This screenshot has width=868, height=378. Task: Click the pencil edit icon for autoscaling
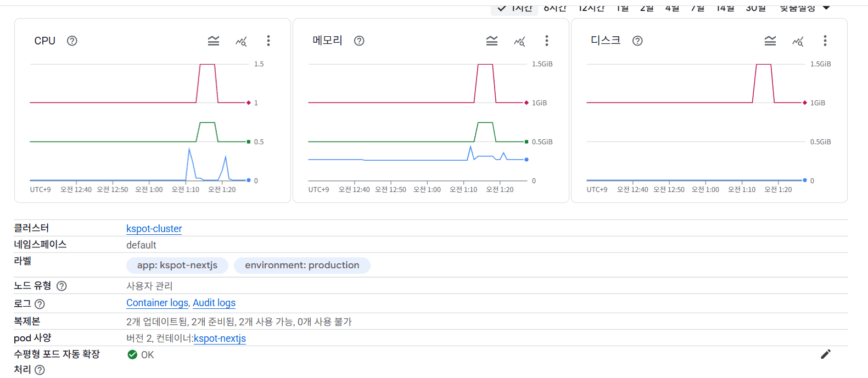(825, 354)
